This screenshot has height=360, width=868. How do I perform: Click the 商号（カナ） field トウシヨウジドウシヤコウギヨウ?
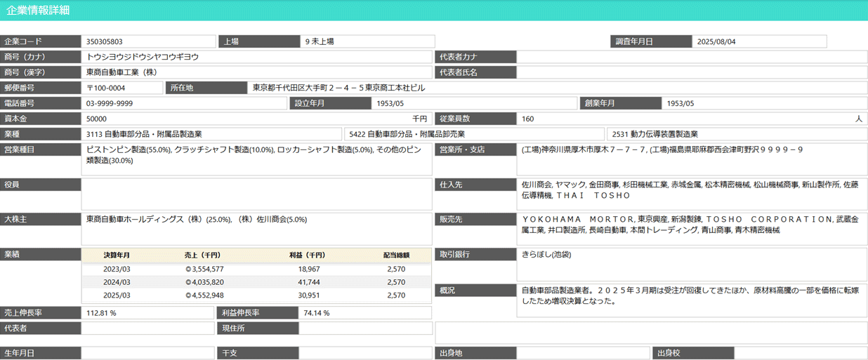tap(257, 57)
